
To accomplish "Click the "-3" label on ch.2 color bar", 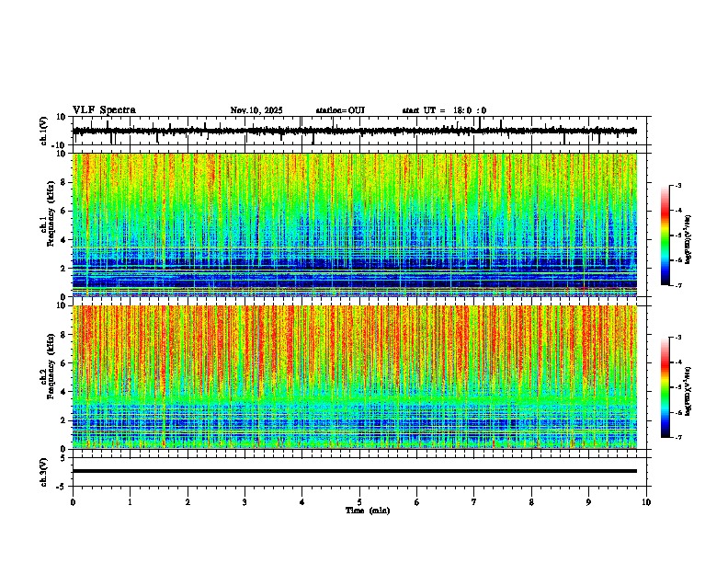I will point(678,338).
